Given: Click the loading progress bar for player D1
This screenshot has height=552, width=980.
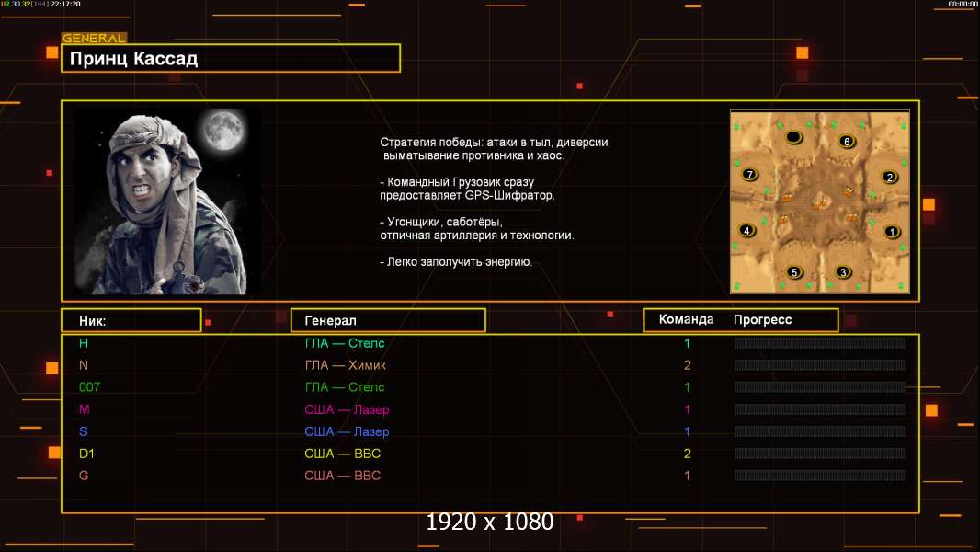Looking at the screenshot, I should click(820, 454).
